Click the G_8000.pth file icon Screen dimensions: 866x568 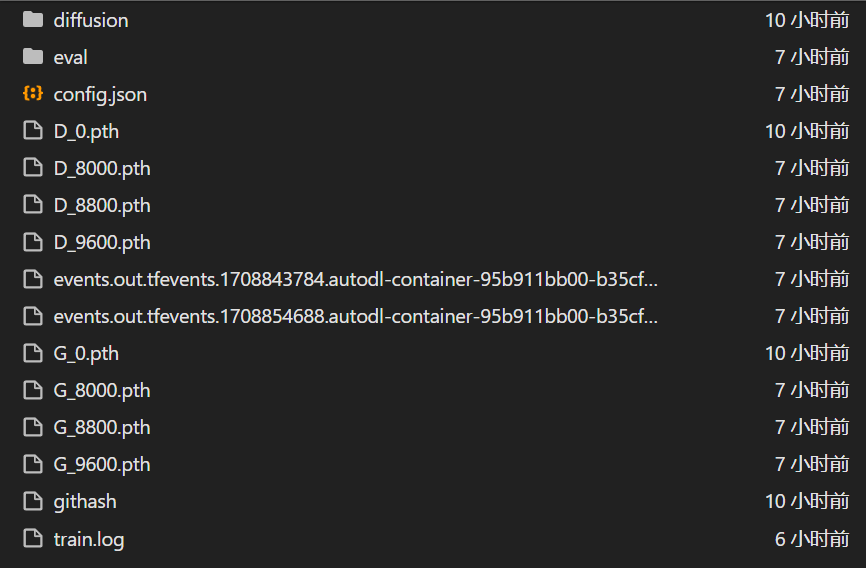pos(33,390)
